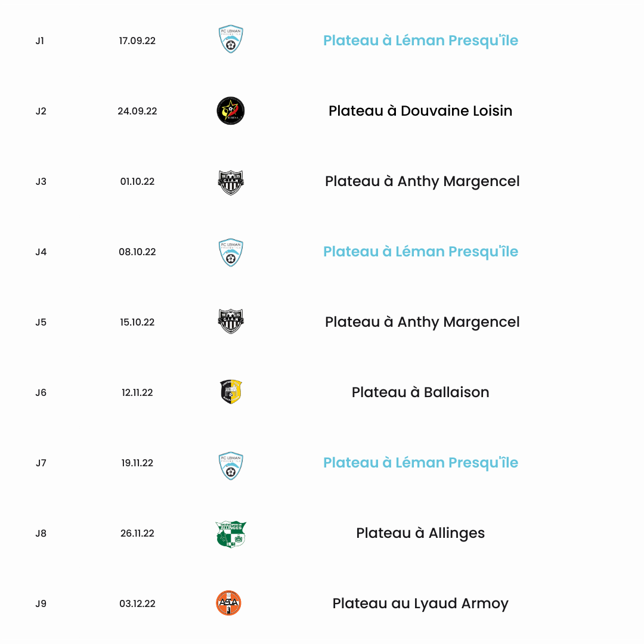Image resolution: width=644 pixels, height=644 pixels.
Task: Click the G.J.A.M. shield logo in row J5
Action: tap(230, 321)
